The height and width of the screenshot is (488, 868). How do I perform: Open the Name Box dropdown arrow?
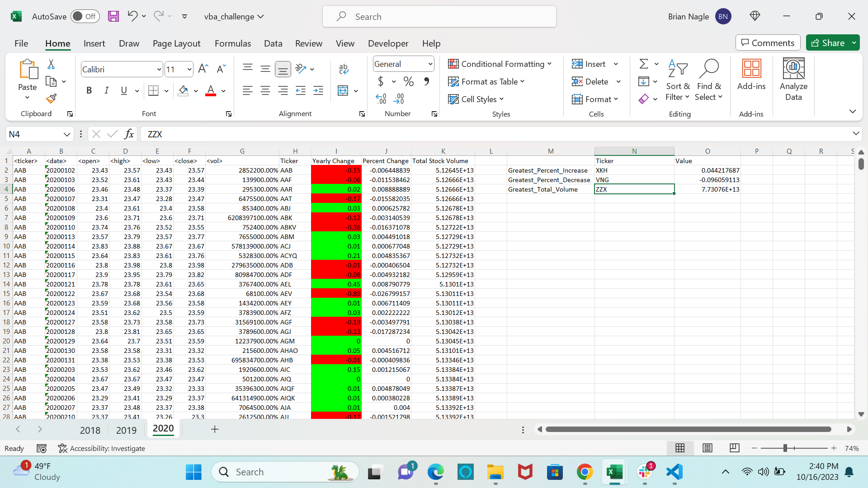(67, 134)
